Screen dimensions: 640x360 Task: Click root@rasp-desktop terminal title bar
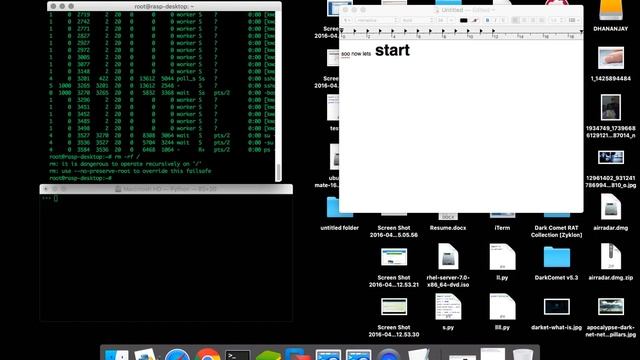point(164,7)
